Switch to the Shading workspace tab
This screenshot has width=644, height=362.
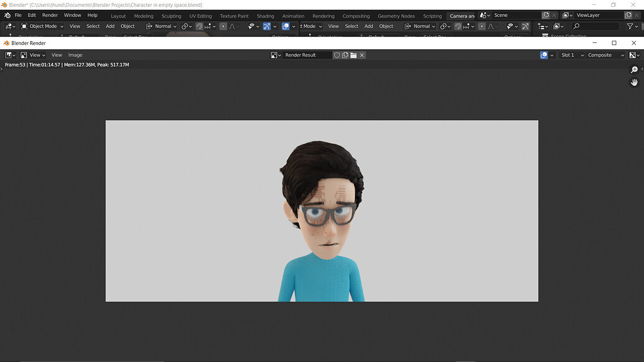coord(265,16)
